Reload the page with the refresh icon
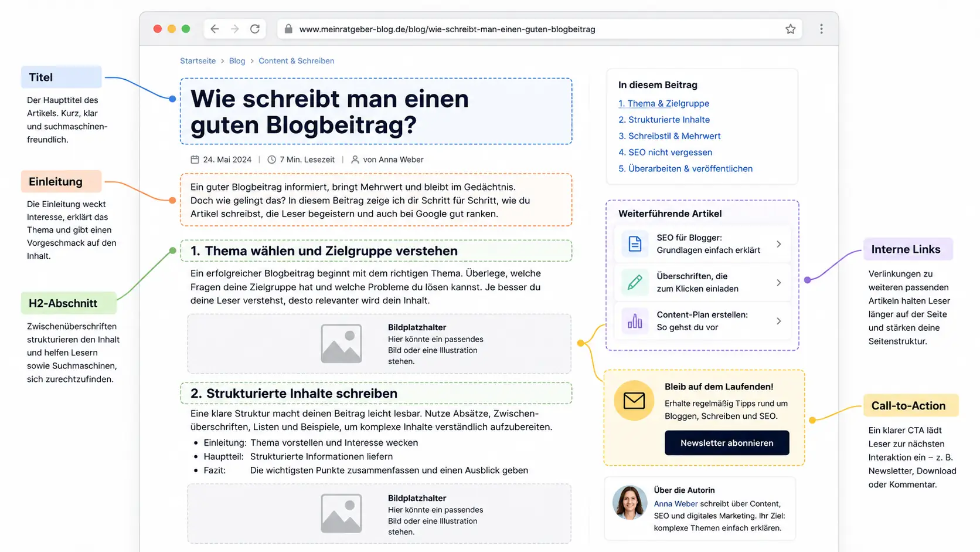This screenshot has height=552, width=980. click(x=255, y=29)
